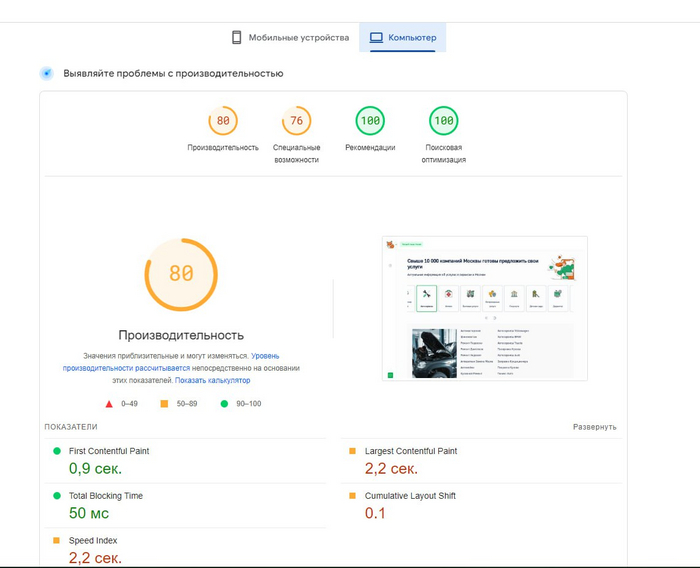This screenshot has height=568, width=700.
Task: Click the Производительность score gauge 80
Action: (223, 122)
